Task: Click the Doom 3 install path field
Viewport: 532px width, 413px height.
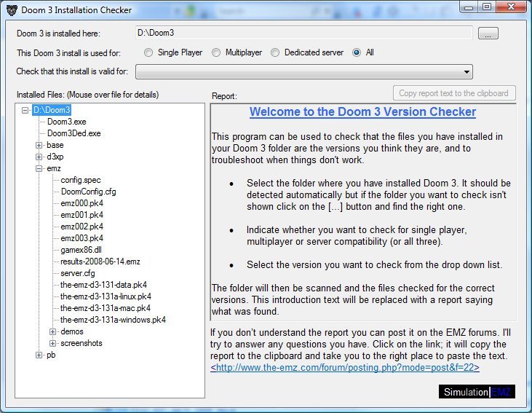Action: (x=303, y=33)
